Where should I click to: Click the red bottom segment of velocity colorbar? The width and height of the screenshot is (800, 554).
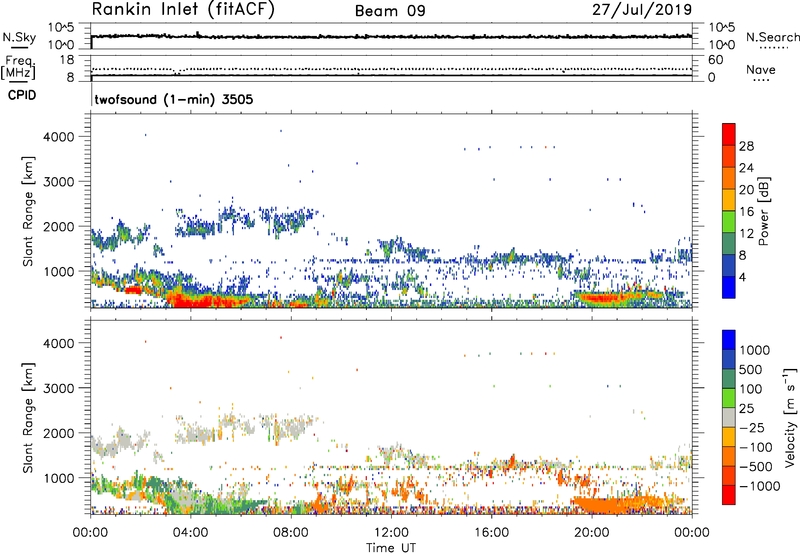[729, 495]
